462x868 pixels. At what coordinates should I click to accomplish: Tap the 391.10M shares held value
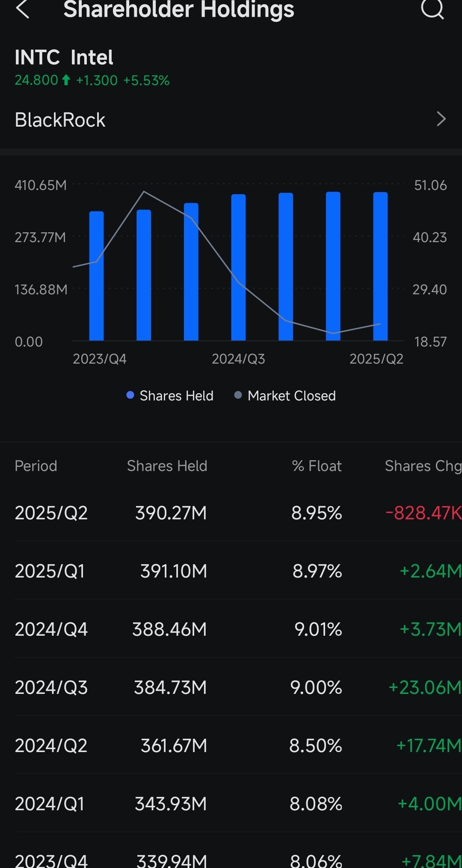point(174,571)
